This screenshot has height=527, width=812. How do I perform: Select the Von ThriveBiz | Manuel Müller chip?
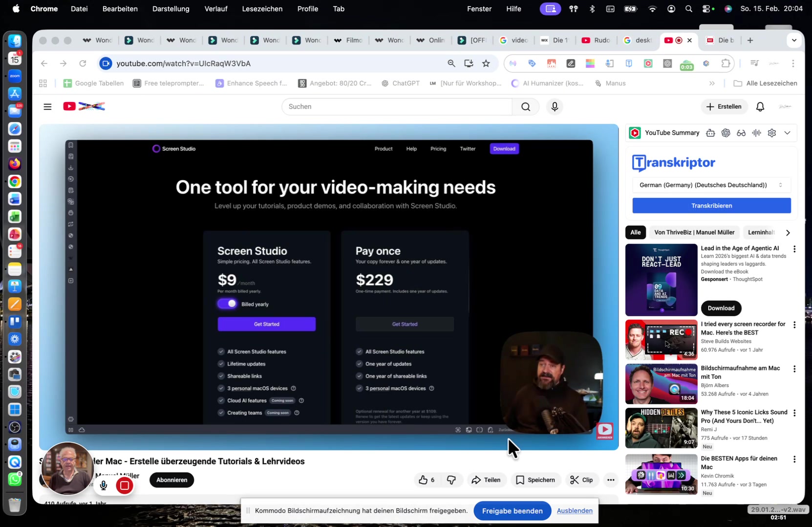pos(694,233)
